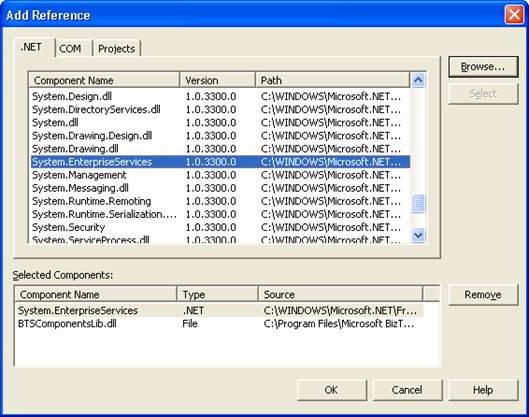Screen dimensions: 529x417
Task: Select System.Drawing.dll in component list
Action: pyautogui.click(x=220, y=149)
